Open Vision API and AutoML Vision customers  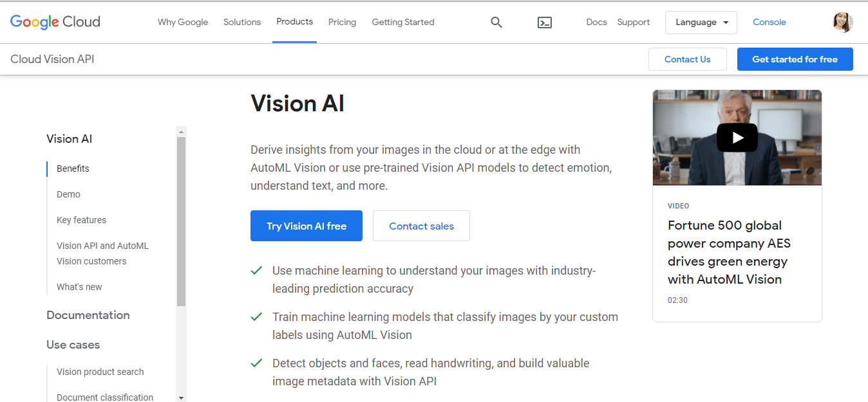click(102, 253)
